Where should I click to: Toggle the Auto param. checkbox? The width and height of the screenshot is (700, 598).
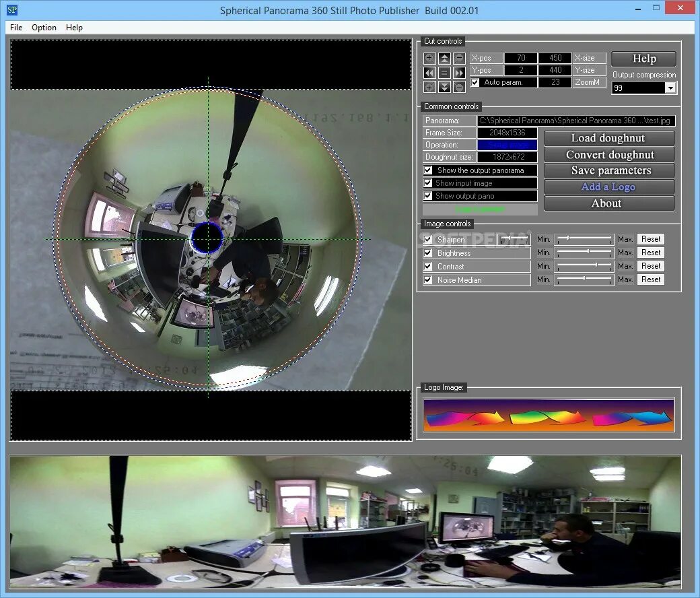[475, 83]
